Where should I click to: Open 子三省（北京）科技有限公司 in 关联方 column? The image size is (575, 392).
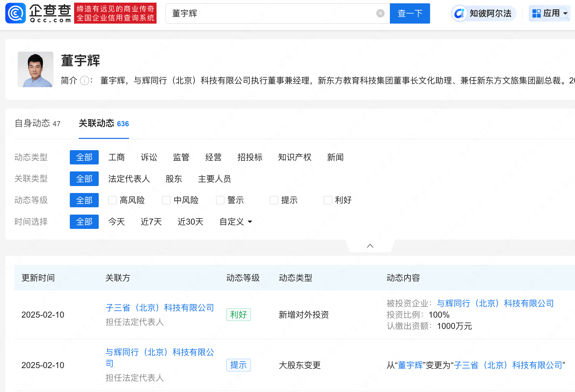click(x=160, y=308)
